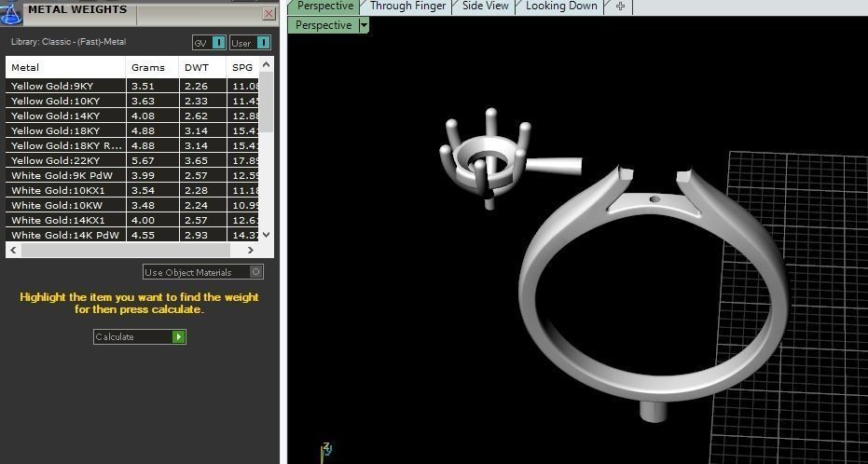The image size is (868, 464).
Task: Click left arrow of horizontal scrollbar
Action: tap(14, 250)
